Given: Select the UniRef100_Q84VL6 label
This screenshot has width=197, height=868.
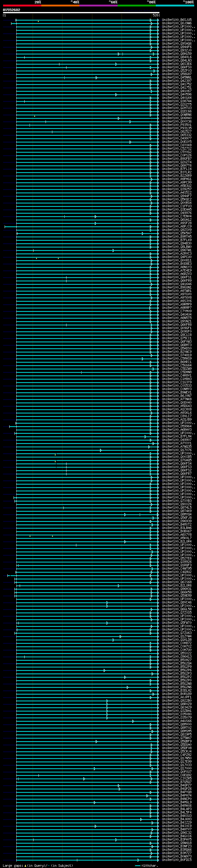Looking at the screenshot, I should pyautogui.click(x=177, y=57).
